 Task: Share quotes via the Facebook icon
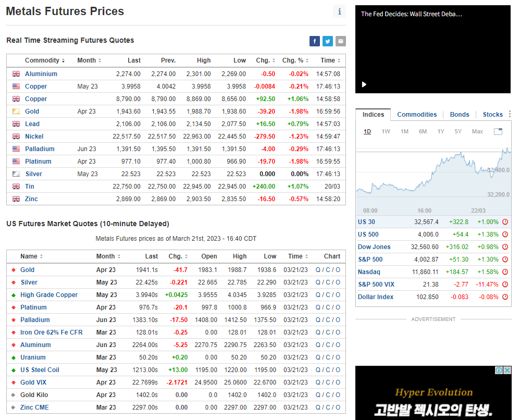[315, 41]
